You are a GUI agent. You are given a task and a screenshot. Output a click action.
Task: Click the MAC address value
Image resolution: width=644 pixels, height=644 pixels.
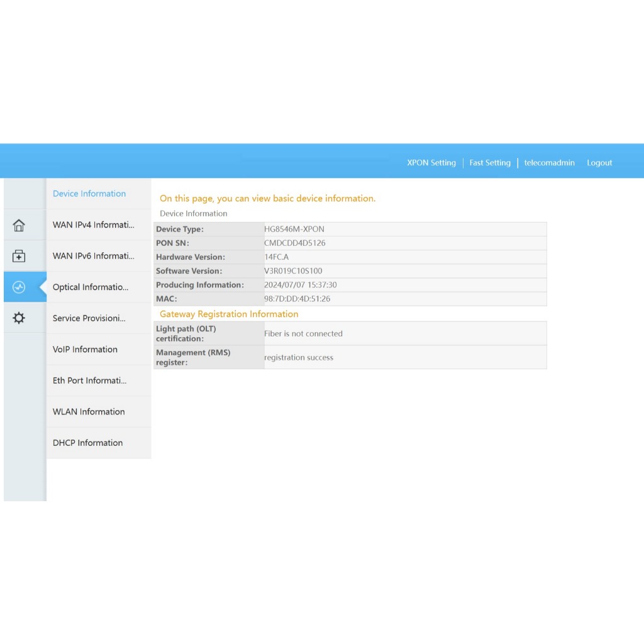pyautogui.click(x=297, y=299)
